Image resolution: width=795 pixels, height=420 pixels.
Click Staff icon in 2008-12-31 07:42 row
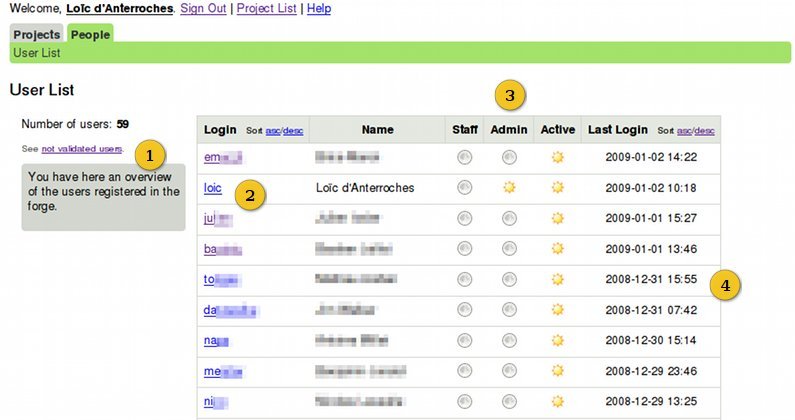(x=464, y=310)
